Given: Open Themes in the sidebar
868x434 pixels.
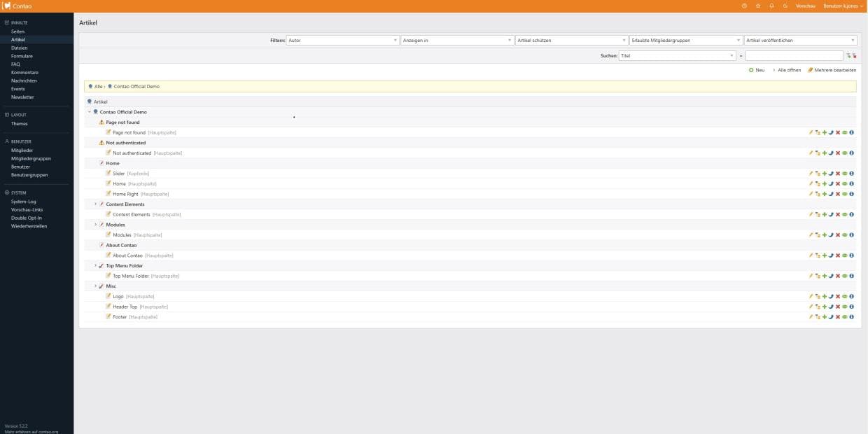Looking at the screenshot, I should coord(19,124).
